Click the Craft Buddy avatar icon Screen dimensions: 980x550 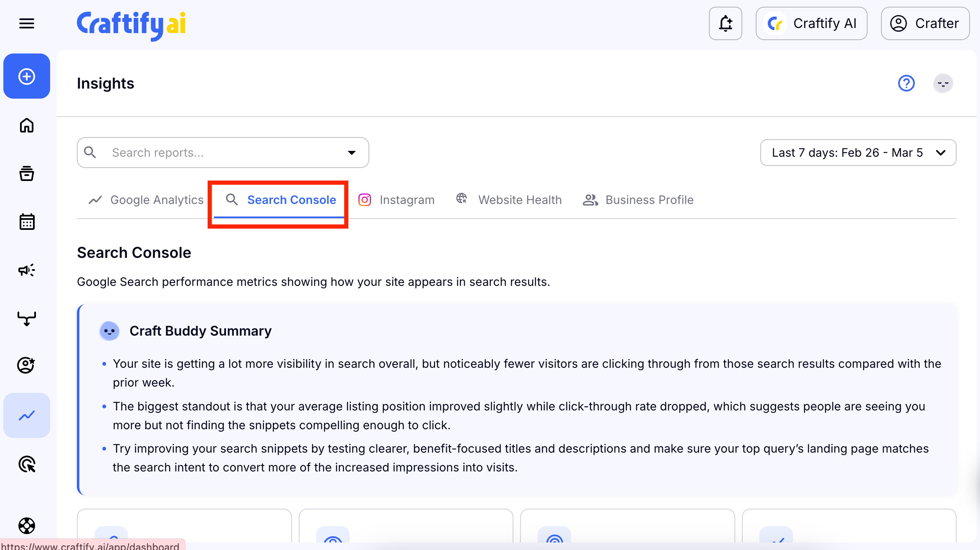coord(943,83)
